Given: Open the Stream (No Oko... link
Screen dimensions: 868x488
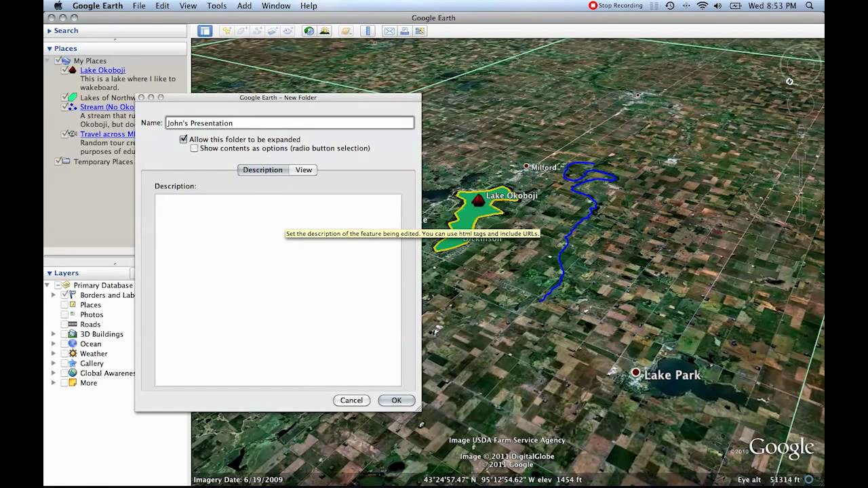Looking at the screenshot, I should point(107,106).
